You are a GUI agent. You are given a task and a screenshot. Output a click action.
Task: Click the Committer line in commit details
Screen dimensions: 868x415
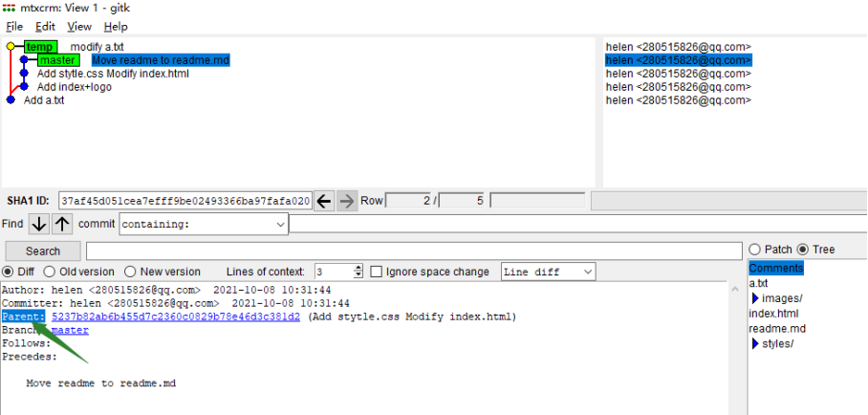[x=176, y=304]
